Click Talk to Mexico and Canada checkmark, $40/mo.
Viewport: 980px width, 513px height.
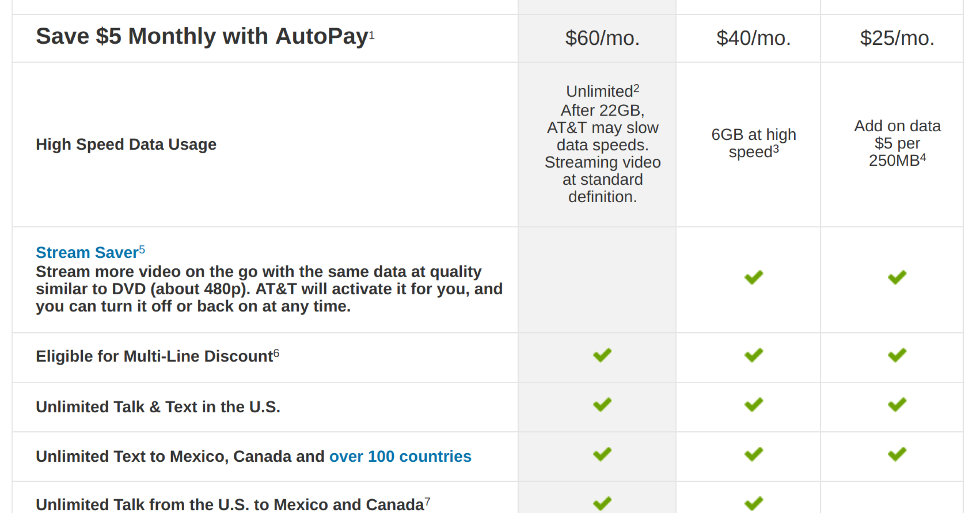click(x=753, y=504)
